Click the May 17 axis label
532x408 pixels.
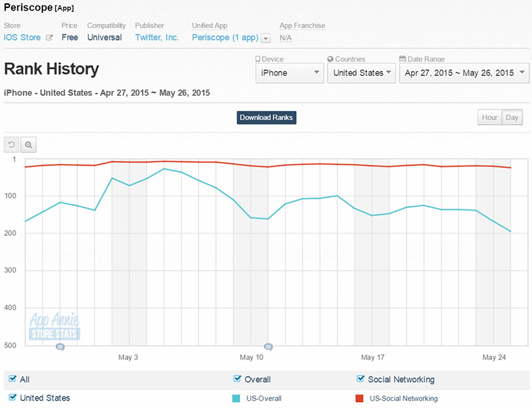click(x=372, y=357)
